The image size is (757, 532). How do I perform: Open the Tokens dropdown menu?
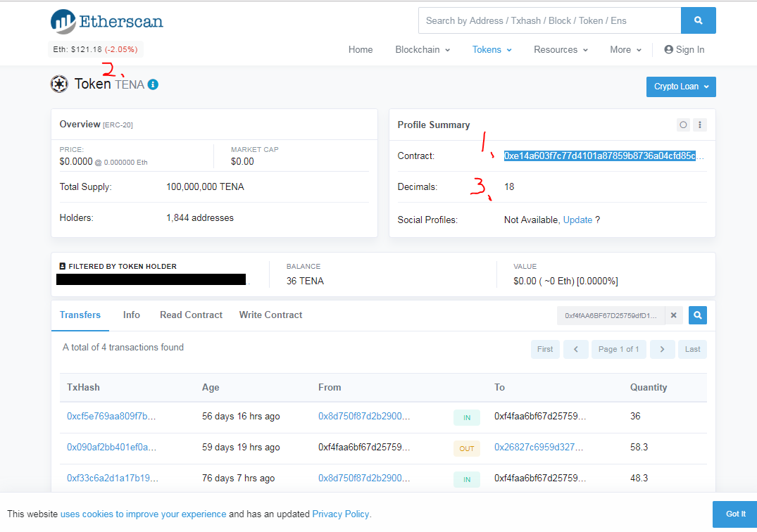pyautogui.click(x=492, y=50)
